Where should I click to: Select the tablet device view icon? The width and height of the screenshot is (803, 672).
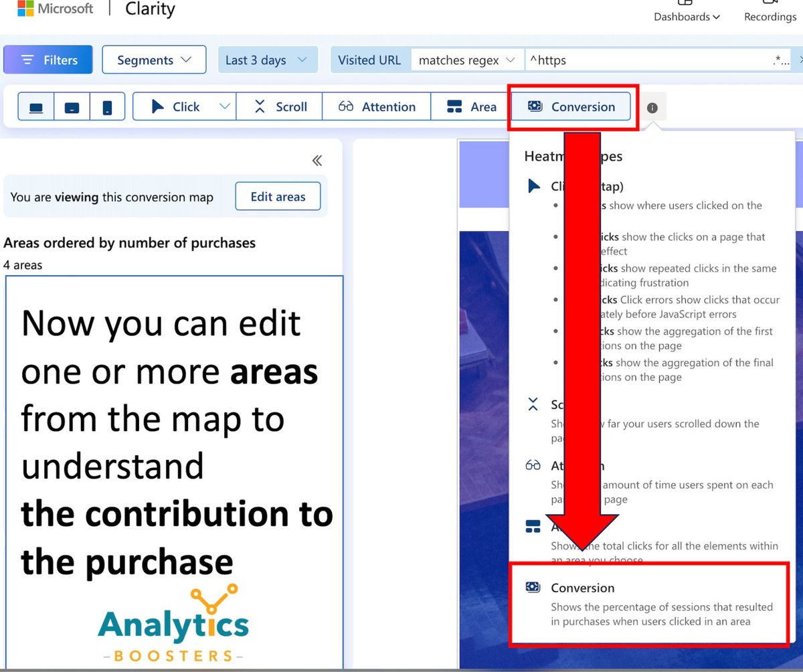coord(72,107)
